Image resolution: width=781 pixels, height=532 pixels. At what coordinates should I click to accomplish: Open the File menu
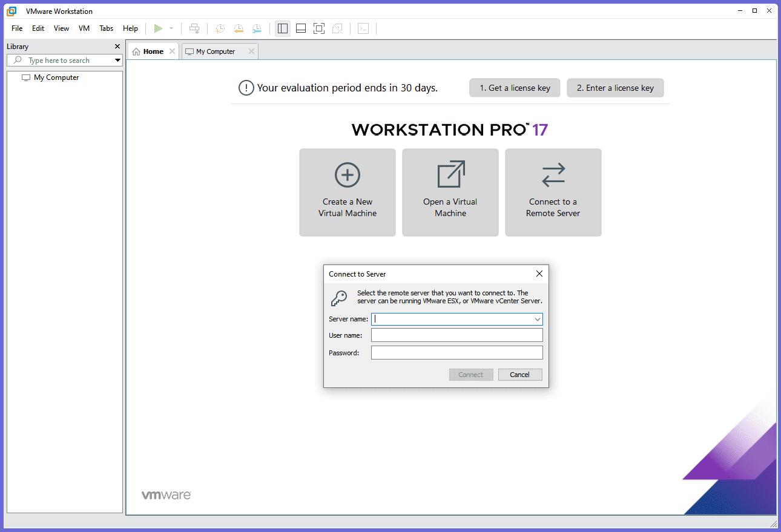[17, 28]
